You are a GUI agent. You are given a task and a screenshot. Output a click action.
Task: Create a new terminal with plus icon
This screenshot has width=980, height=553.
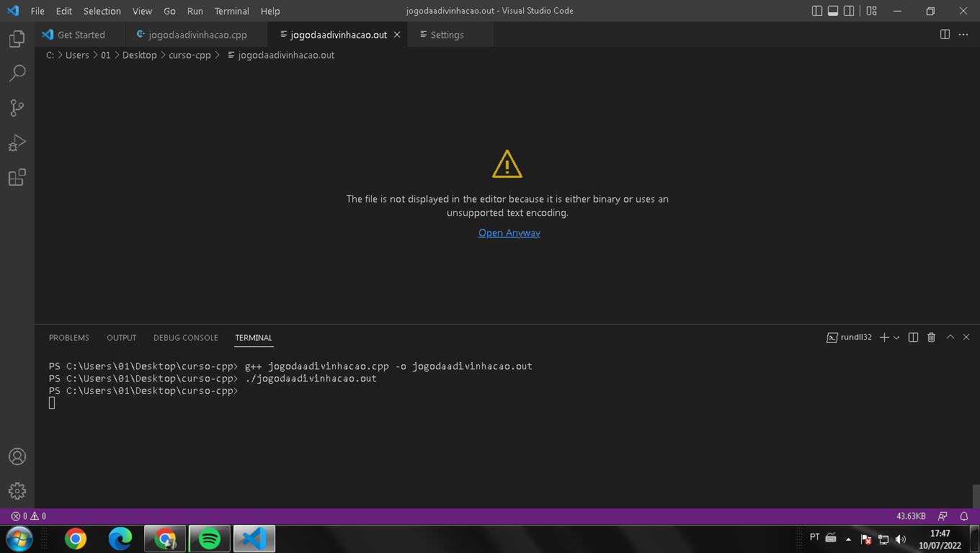[884, 338]
